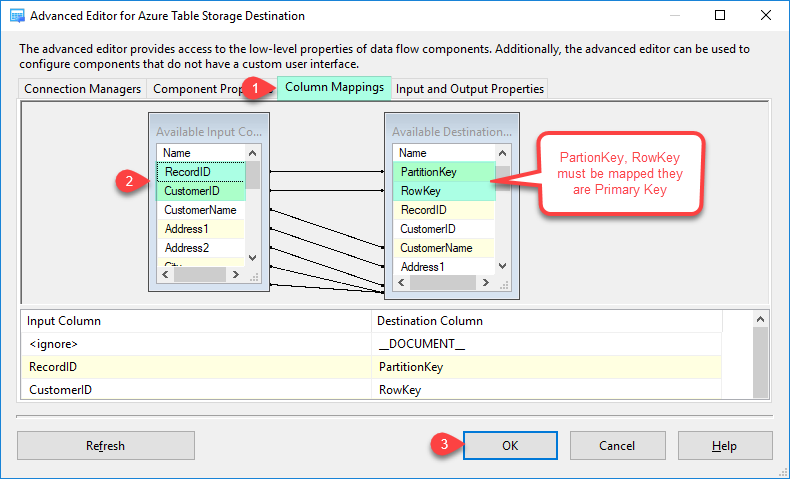Select the __DOCUMENT__ destination cell

point(547,344)
